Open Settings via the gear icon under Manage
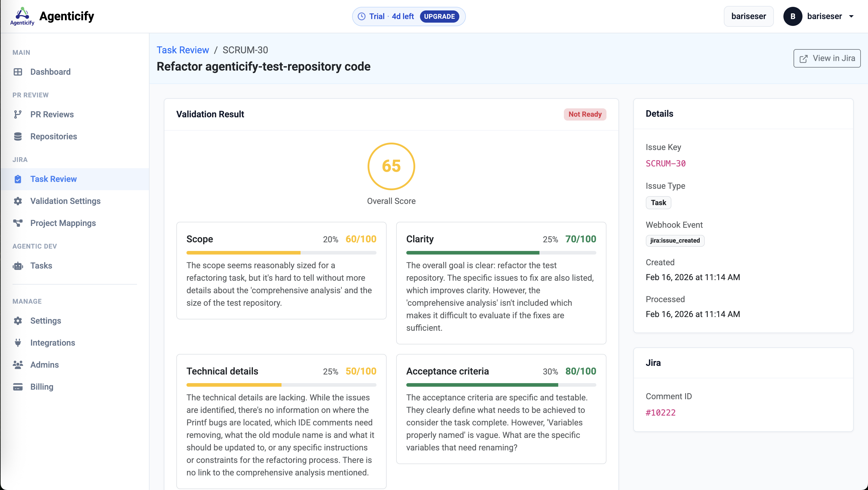This screenshot has height=490, width=868. point(18,321)
